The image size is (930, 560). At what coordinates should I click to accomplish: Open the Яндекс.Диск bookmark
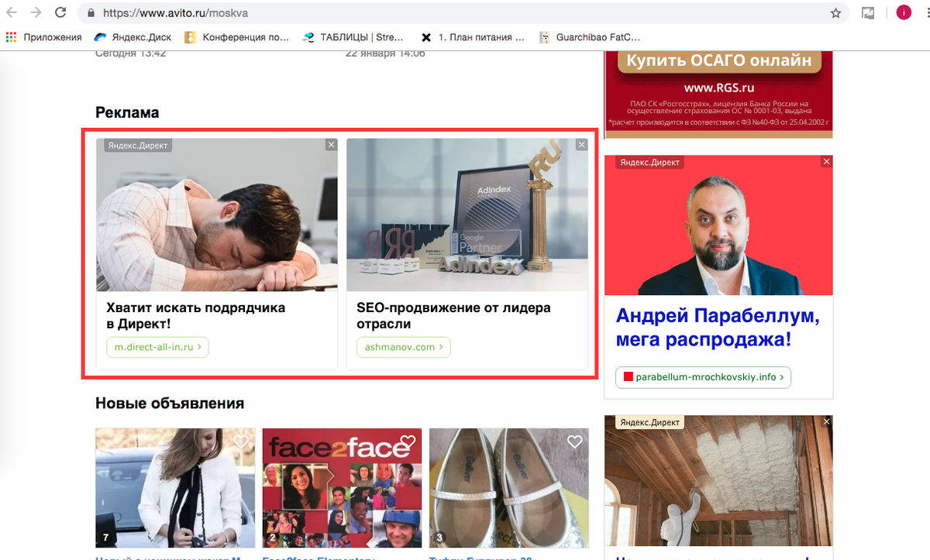coord(133,36)
